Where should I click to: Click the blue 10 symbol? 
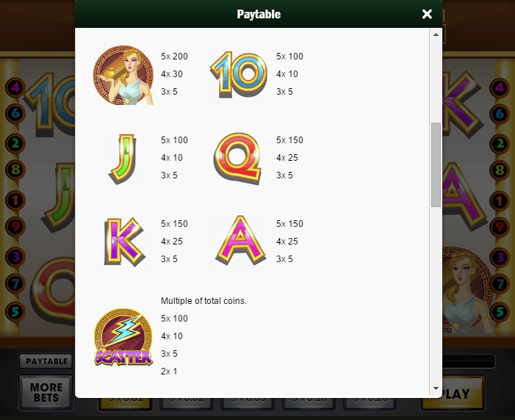239,75
